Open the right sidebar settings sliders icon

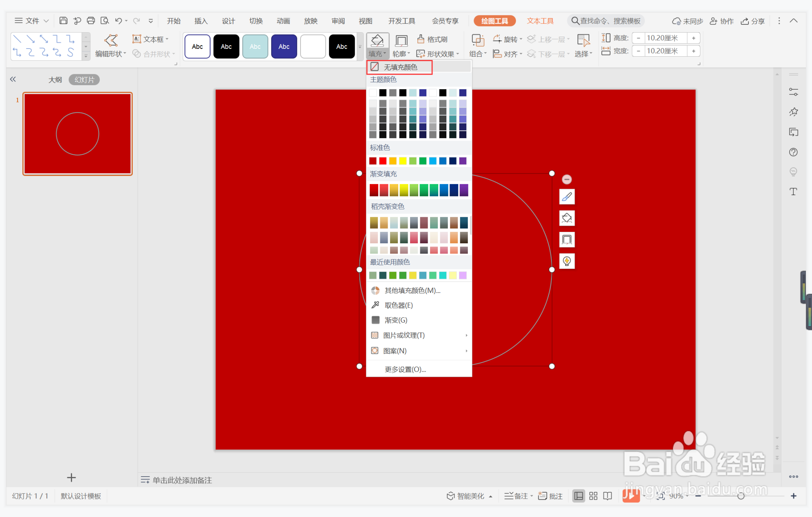[793, 92]
